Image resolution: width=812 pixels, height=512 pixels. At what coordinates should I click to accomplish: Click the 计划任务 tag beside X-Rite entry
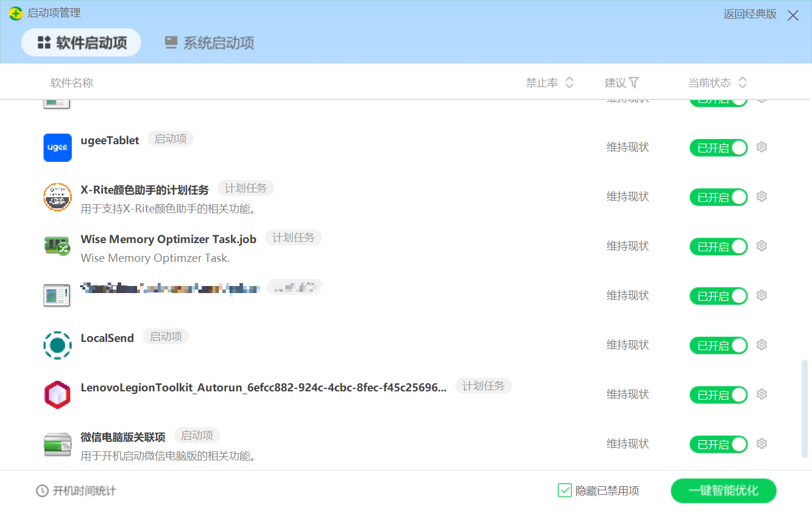point(246,188)
